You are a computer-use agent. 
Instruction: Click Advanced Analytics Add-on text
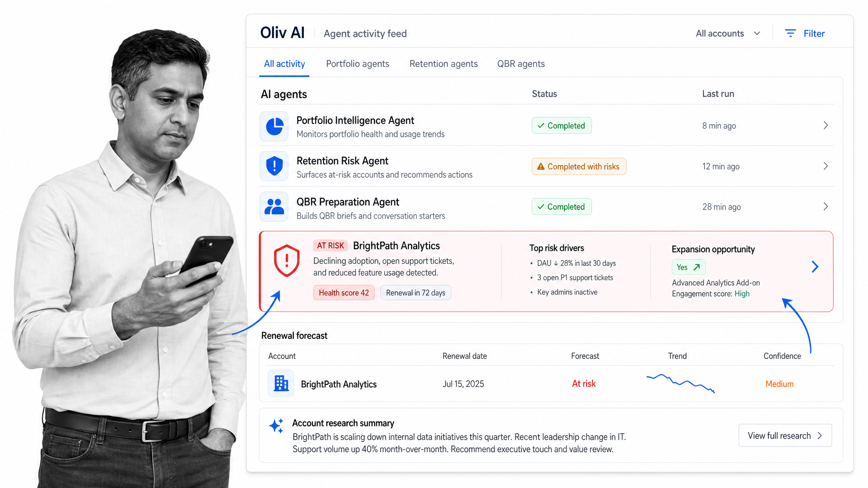[x=716, y=283]
